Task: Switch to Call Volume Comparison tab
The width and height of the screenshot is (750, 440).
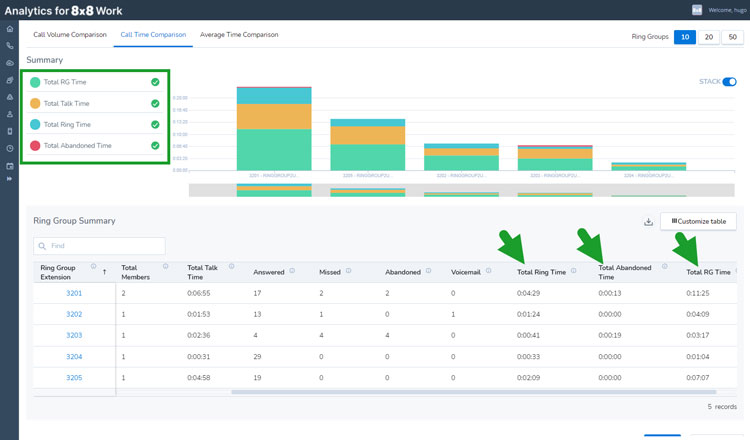Action: coord(68,35)
